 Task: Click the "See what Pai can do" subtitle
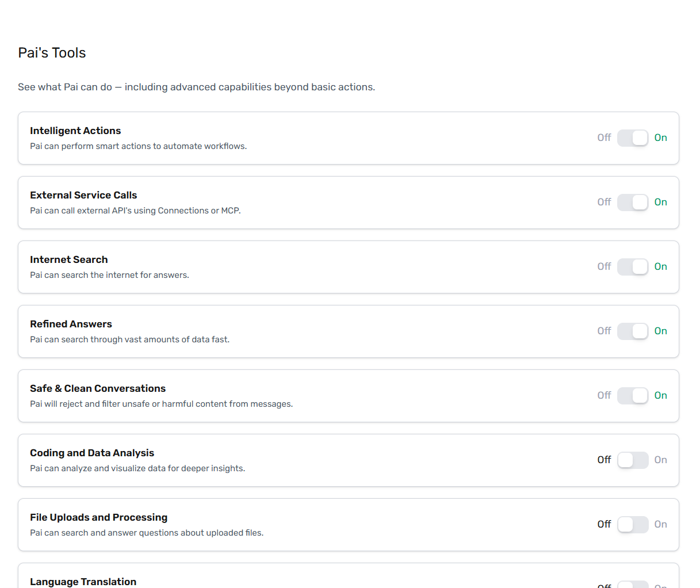coord(196,87)
